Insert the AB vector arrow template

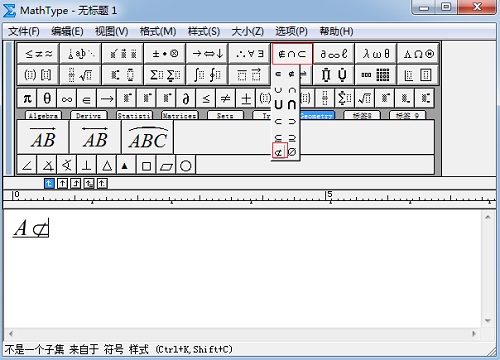tap(43, 137)
